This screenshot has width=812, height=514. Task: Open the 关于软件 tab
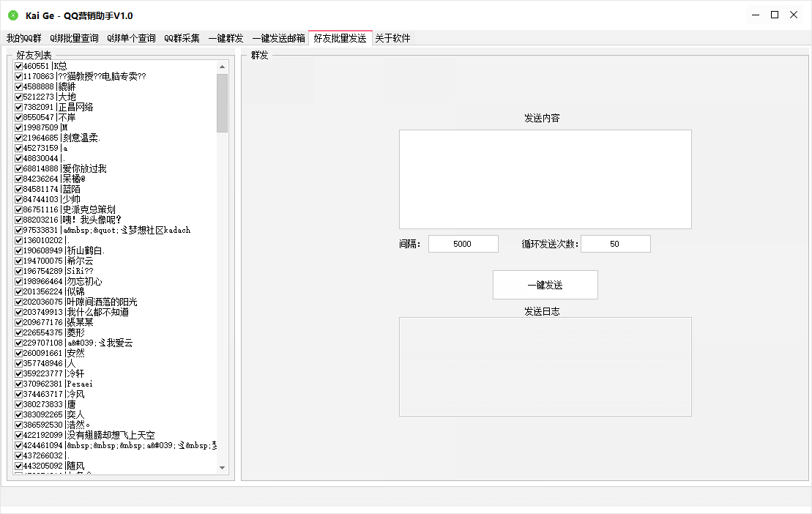[x=392, y=39]
